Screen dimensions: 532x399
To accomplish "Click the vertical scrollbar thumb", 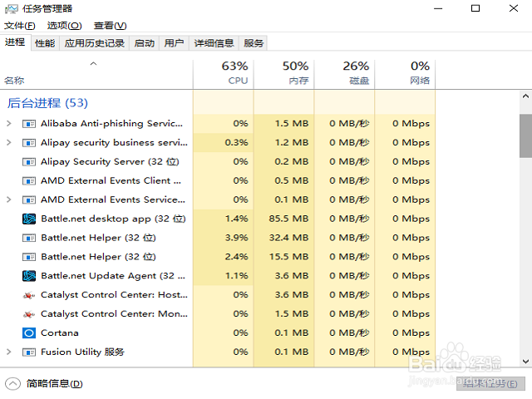I will 525,135.
